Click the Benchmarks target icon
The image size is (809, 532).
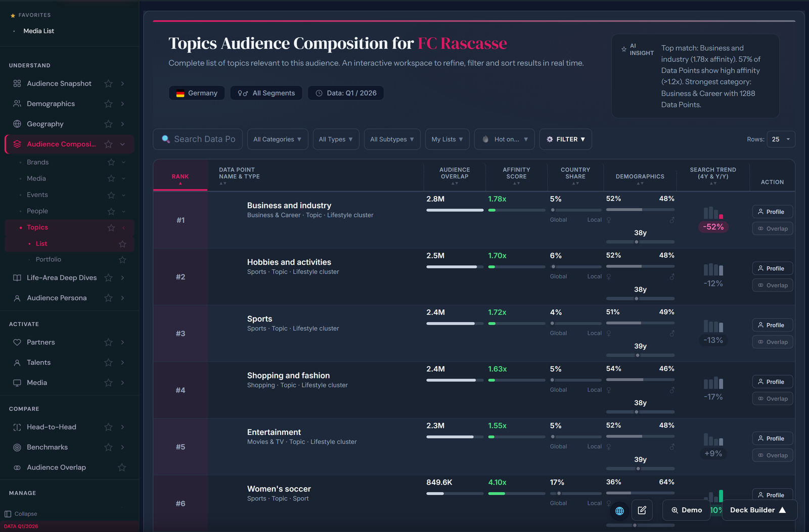pos(17,448)
